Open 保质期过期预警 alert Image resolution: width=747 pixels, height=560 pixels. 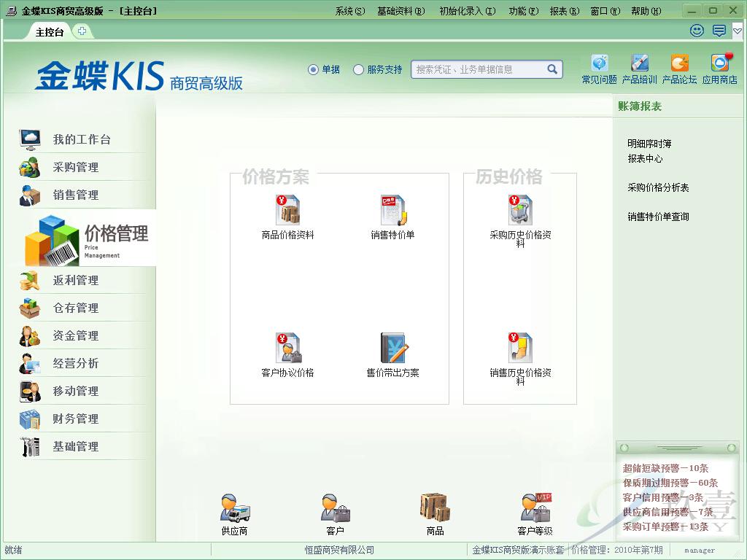670,483
